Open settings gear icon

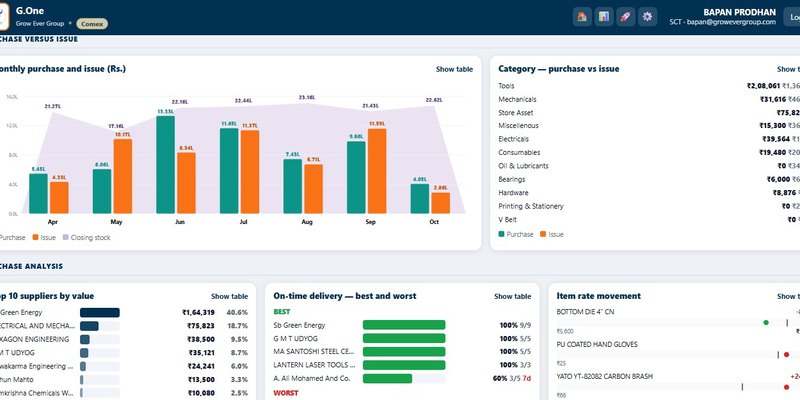[x=647, y=17]
